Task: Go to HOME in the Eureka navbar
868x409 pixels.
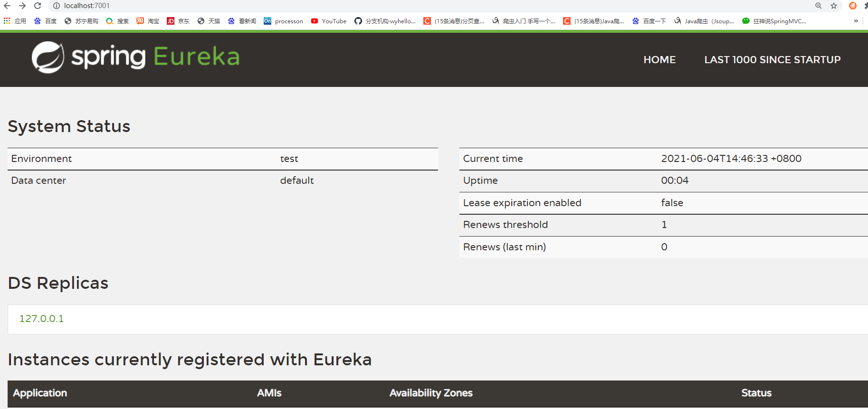Action: click(659, 60)
